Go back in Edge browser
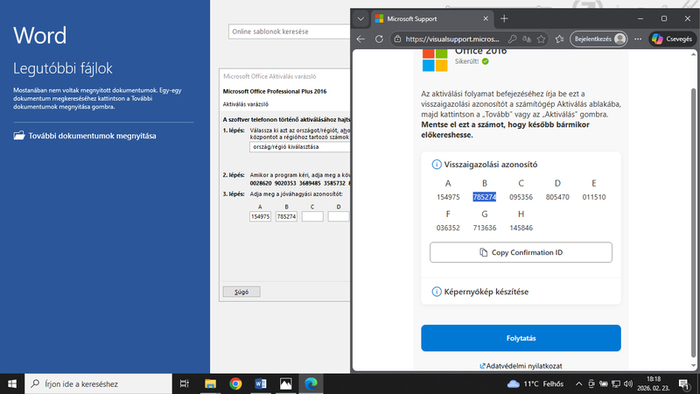The image size is (700, 394). click(361, 39)
